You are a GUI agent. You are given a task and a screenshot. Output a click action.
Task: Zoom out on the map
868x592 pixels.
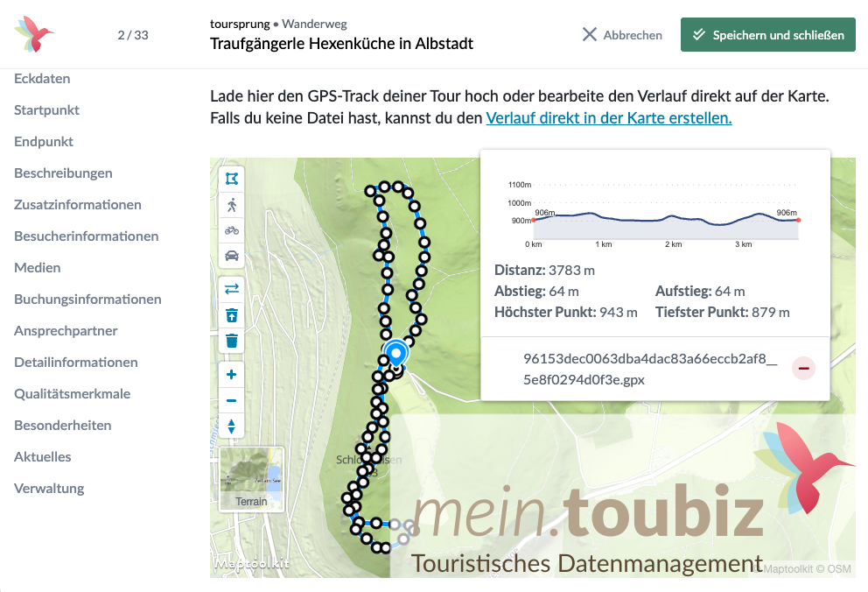[x=231, y=400]
